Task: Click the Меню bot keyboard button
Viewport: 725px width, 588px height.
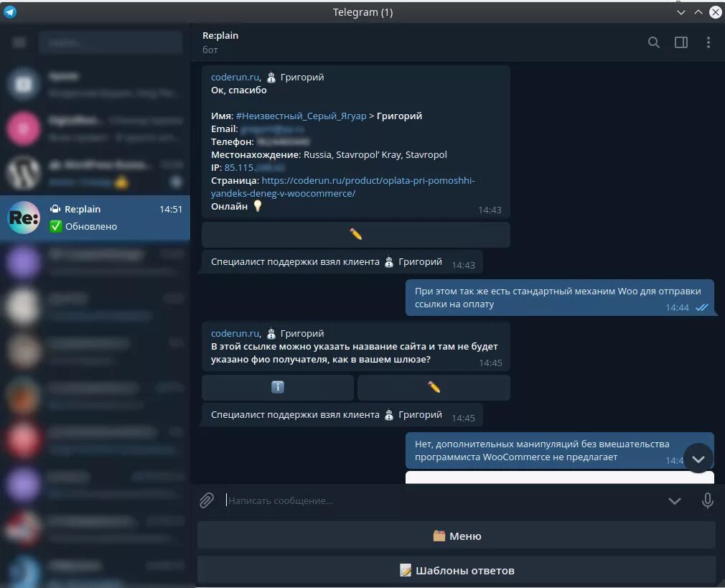Action: tap(457, 536)
